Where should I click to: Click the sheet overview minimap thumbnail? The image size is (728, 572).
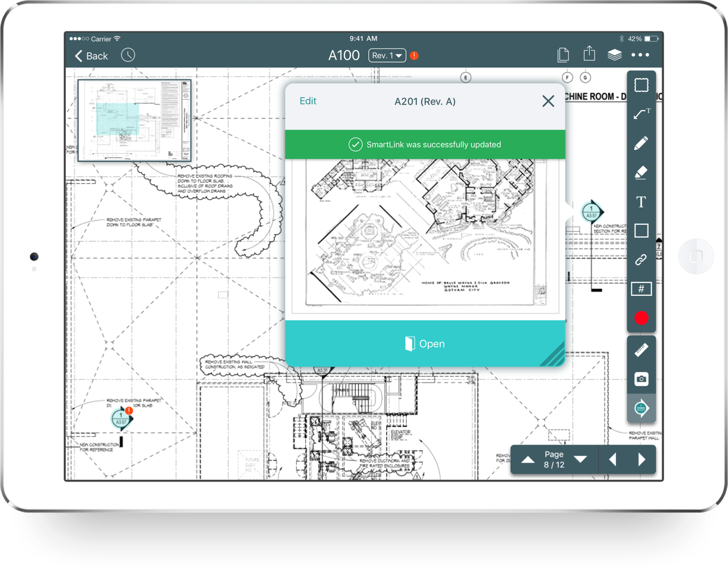pos(134,121)
